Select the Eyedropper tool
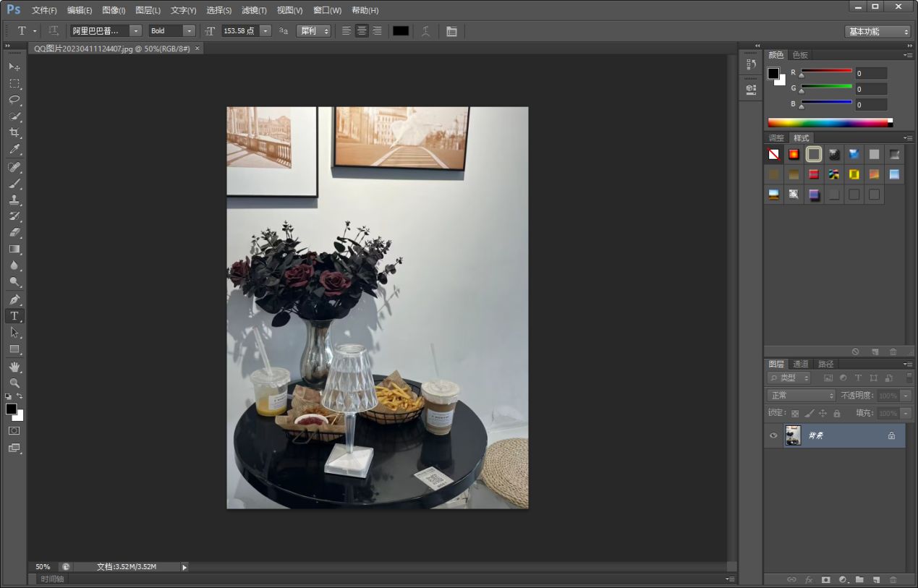 point(14,150)
